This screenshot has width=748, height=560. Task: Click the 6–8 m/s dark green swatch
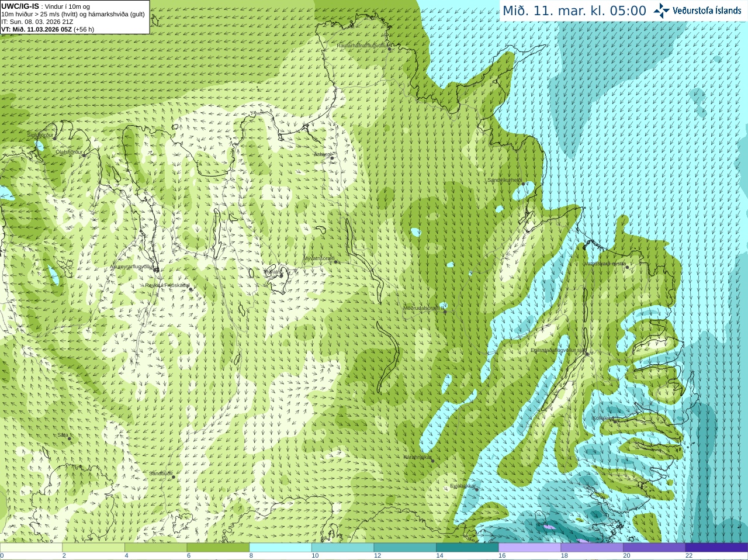(x=218, y=548)
